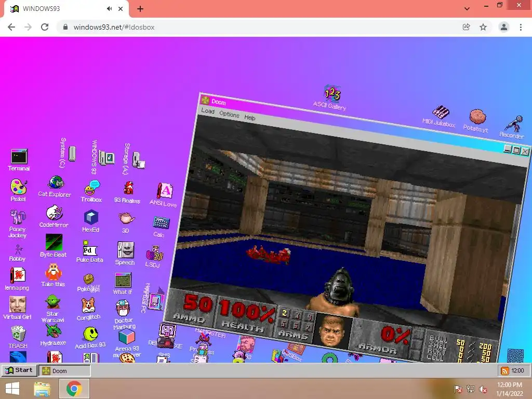
Task: Open a new browser tab
Action: [140, 9]
